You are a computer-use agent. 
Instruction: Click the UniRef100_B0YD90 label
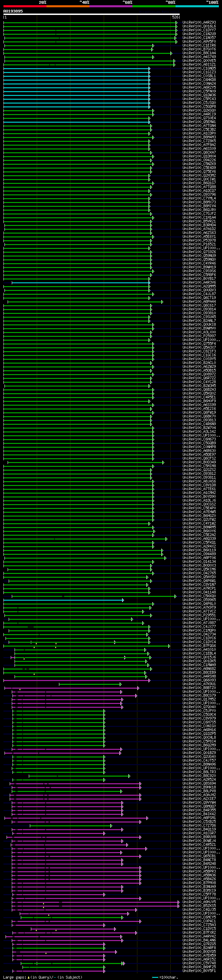coord(199,496)
